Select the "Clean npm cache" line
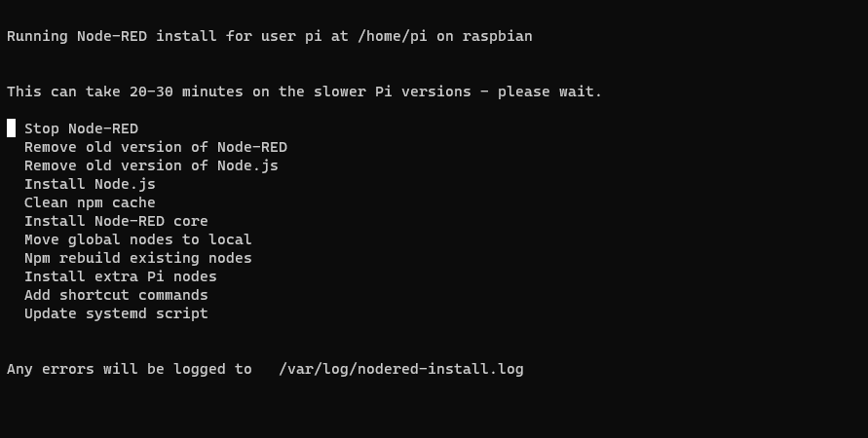868x438 pixels. click(x=90, y=202)
